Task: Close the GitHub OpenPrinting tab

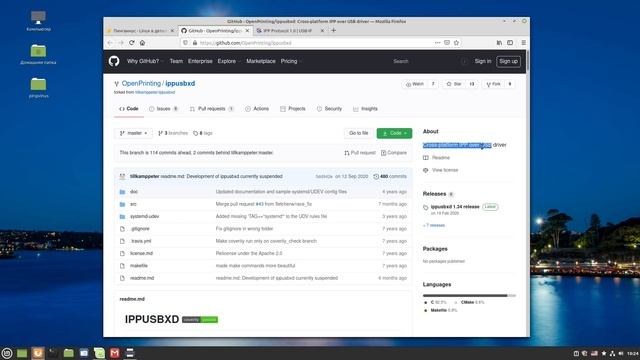Action: tap(247, 31)
